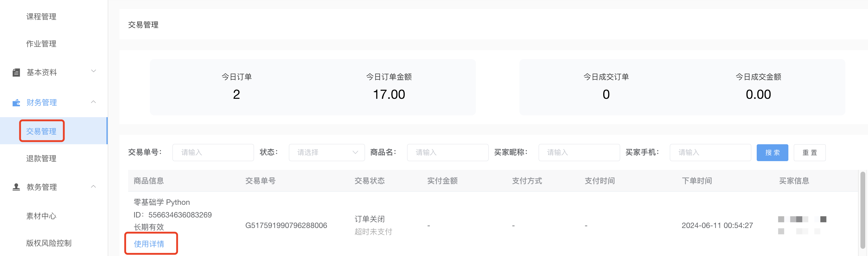Open 素材中心 from the sidebar

pyautogui.click(x=41, y=216)
